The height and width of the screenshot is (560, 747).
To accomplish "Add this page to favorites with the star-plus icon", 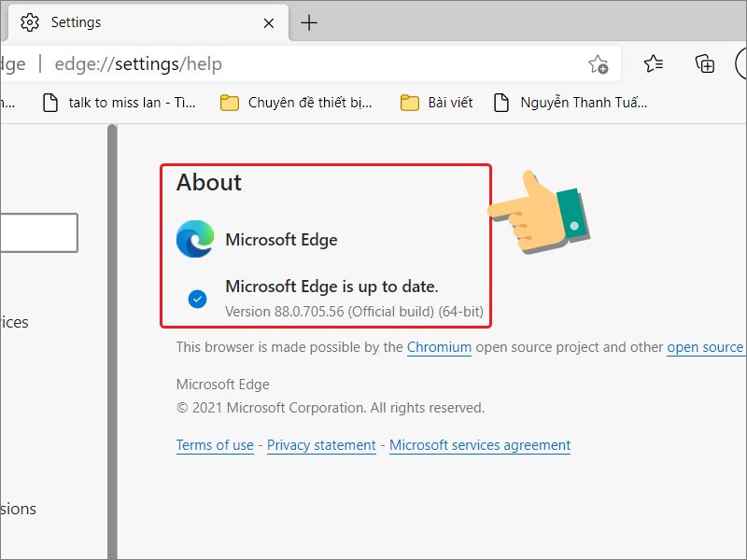I will coord(598,64).
